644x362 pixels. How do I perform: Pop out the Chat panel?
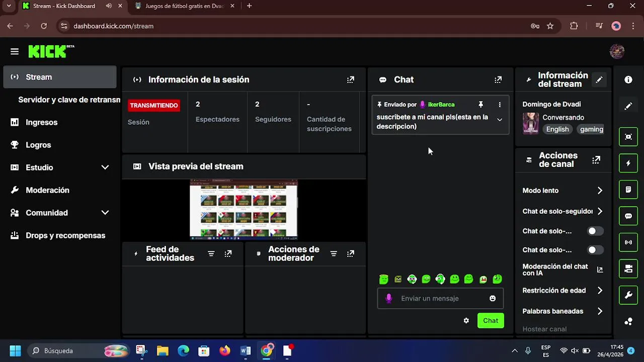tap(498, 79)
